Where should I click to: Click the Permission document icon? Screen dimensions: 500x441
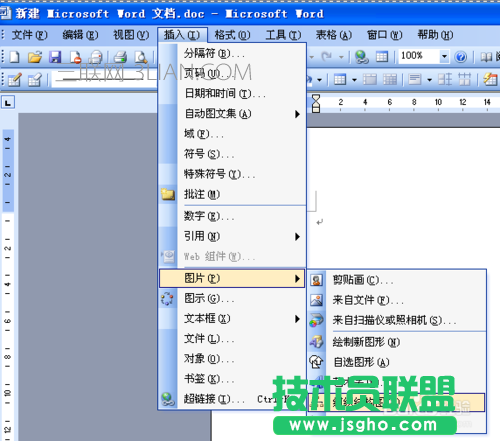click(x=76, y=57)
